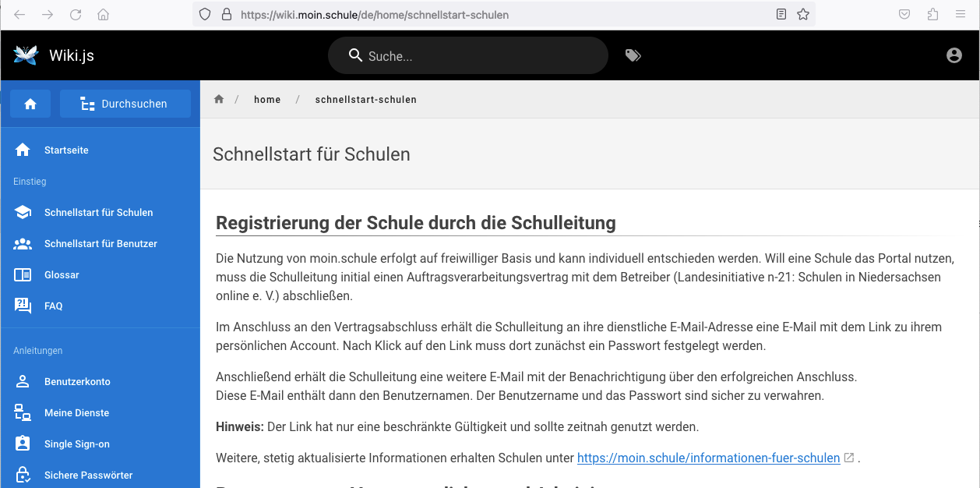Select Single Sign-on entry
The height and width of the screenshot is (488, 980).
76,444
